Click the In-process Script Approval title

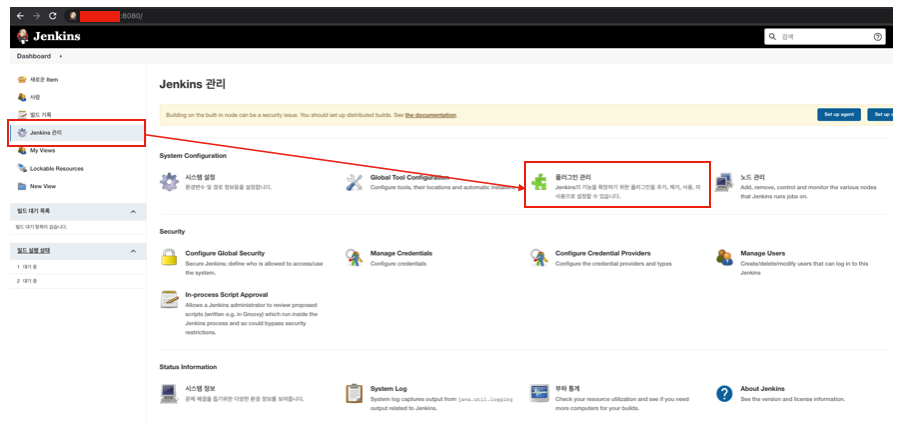point(226,295)
